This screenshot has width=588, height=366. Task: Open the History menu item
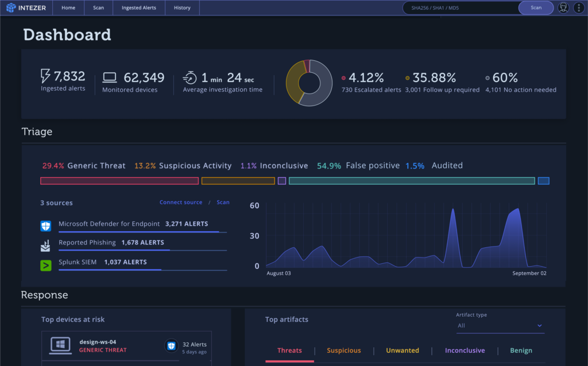(x=182, y=7)
